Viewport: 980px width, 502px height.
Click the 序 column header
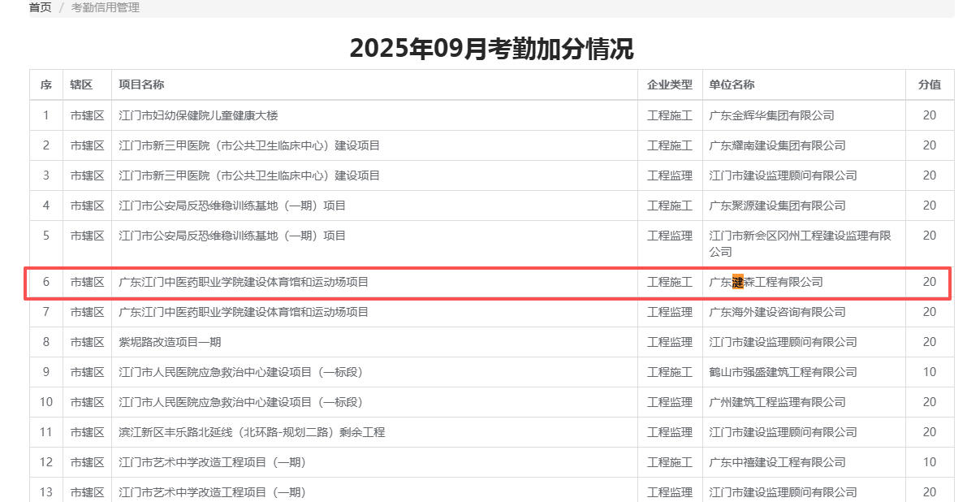46,85
